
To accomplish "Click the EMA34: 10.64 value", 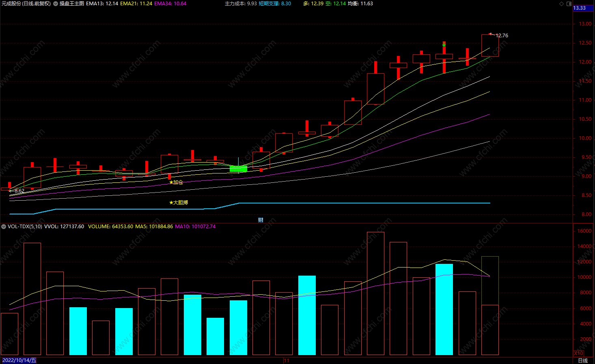I will (x=170, y=4).
